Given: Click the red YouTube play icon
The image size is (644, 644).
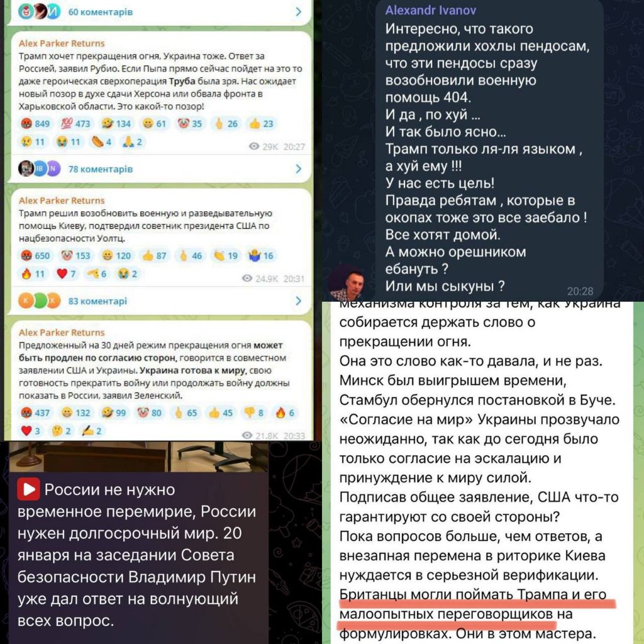Looking at the screenshot, I should (x=28, y=489).
